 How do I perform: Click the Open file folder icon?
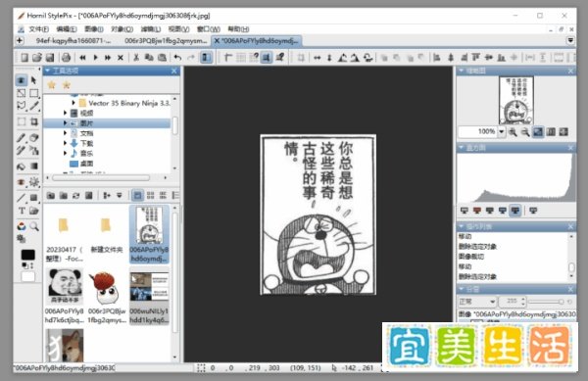click(37, 58)
